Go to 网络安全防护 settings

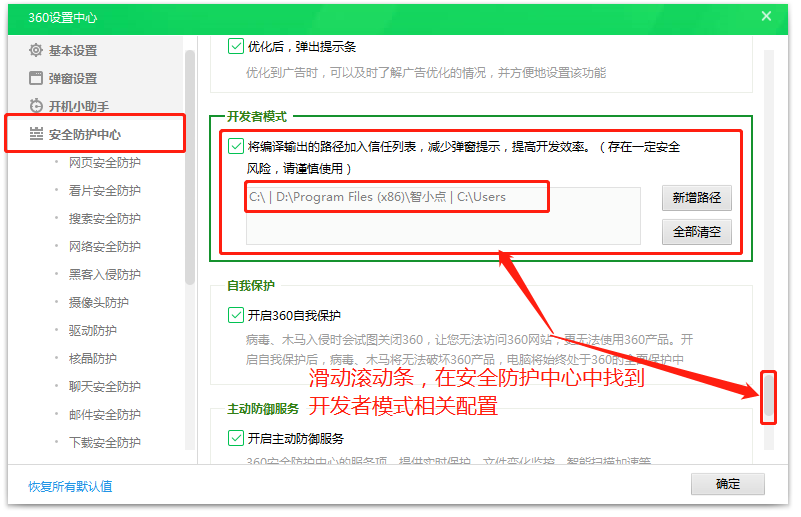click(105, 246)
